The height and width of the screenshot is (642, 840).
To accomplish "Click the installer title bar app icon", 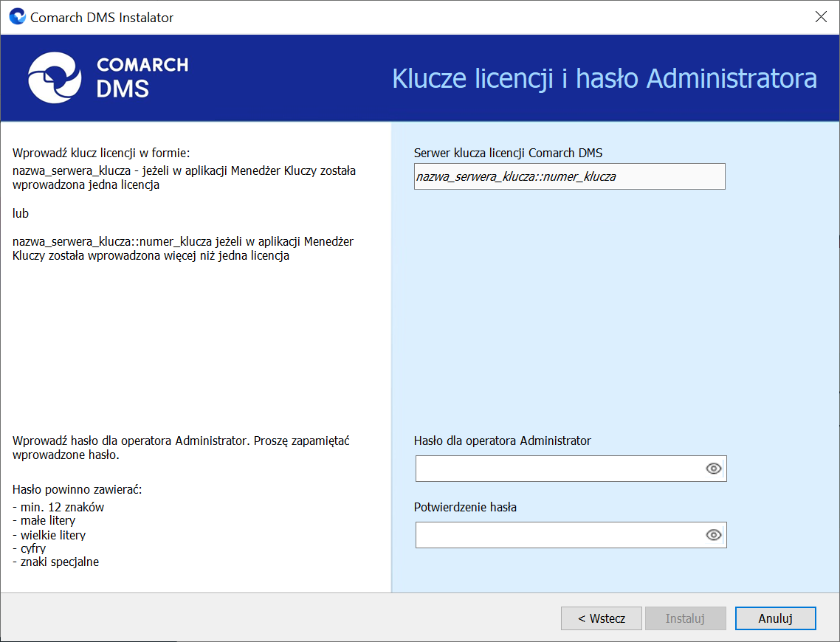I will tap(17, 16).
